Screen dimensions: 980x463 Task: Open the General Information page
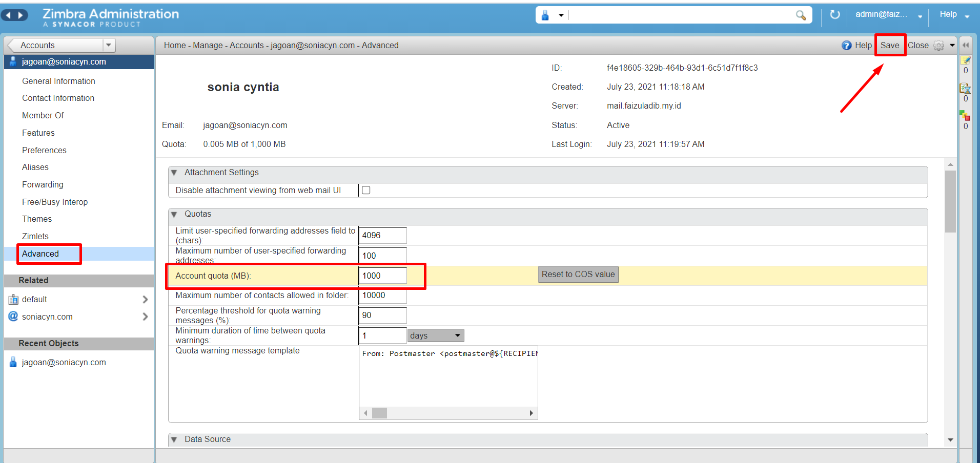point(58,81)
